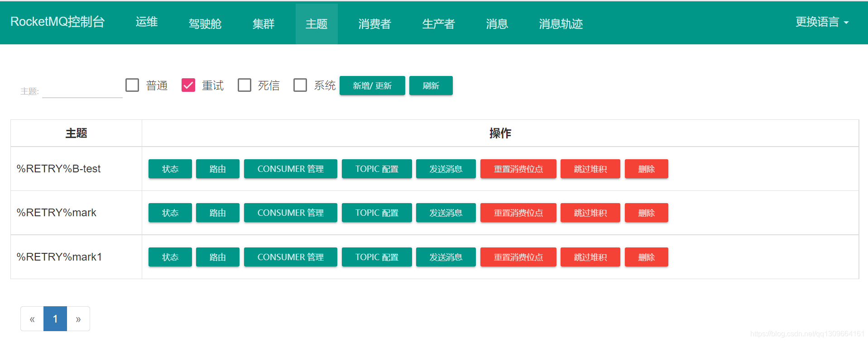The image size is (868, 342).
Task: Click 发送消息 for %RETRY%mark row
Action: coord(446,213)
